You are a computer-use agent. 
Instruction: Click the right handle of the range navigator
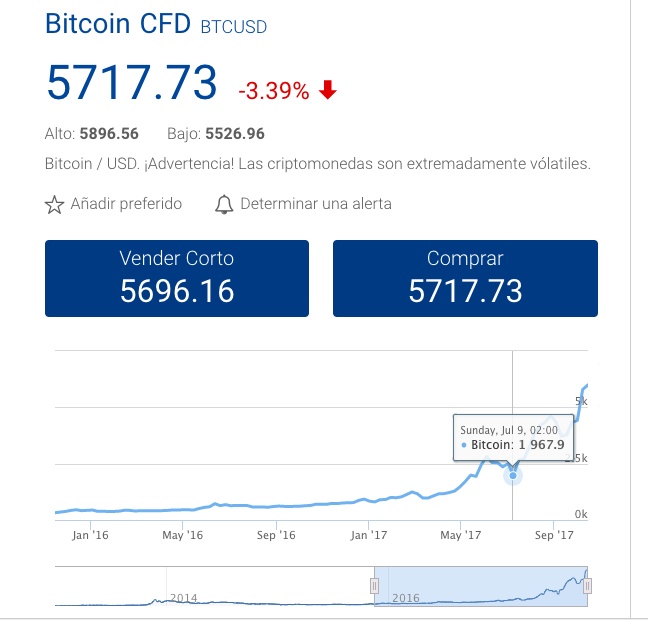pos(587,585)
